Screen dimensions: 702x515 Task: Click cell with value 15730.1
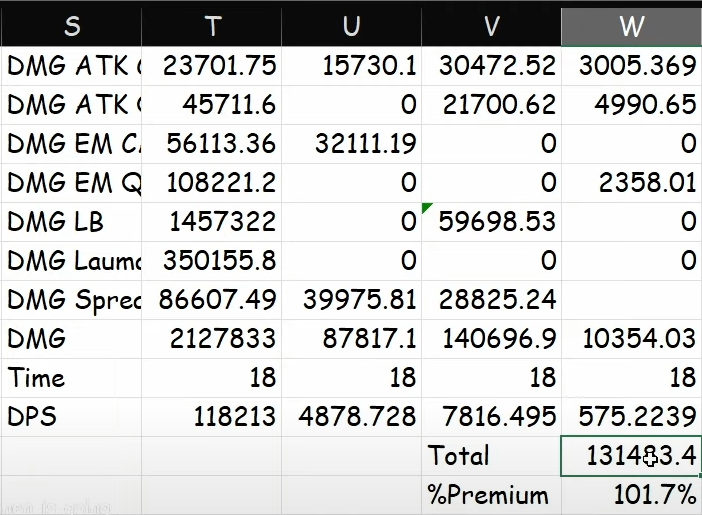(351, 66)
